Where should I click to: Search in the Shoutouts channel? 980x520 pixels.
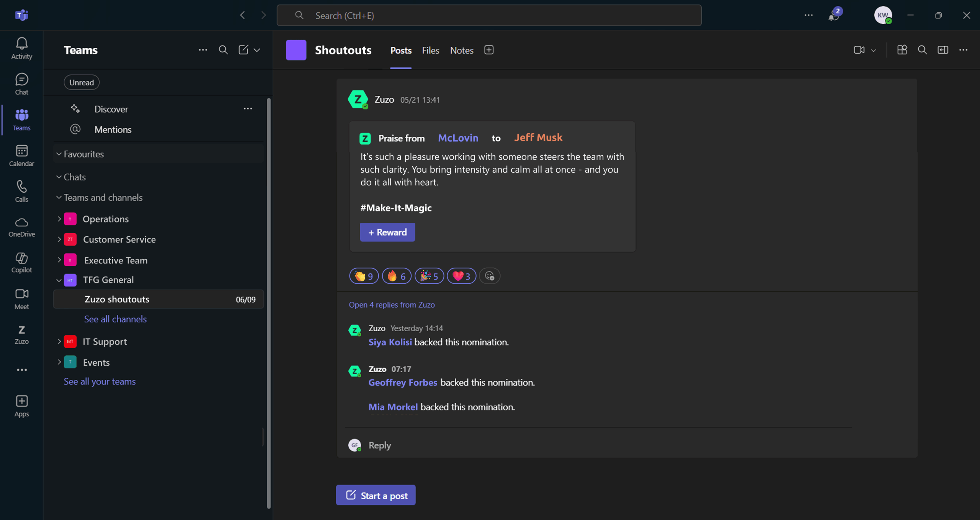[x=922, y=50]
